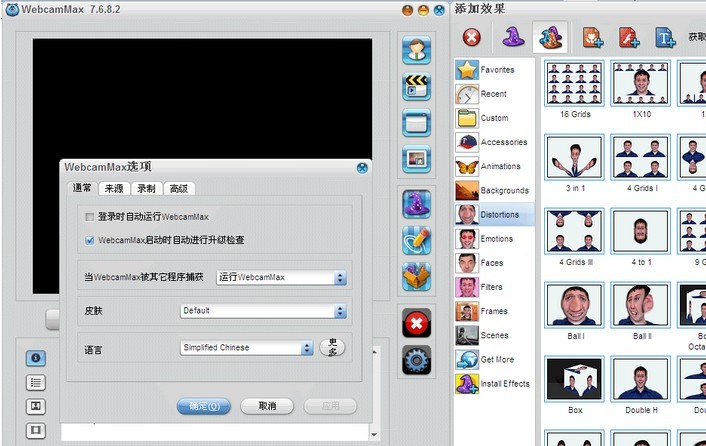
Task: Open Emotions effects category
Action: point(494,239)
